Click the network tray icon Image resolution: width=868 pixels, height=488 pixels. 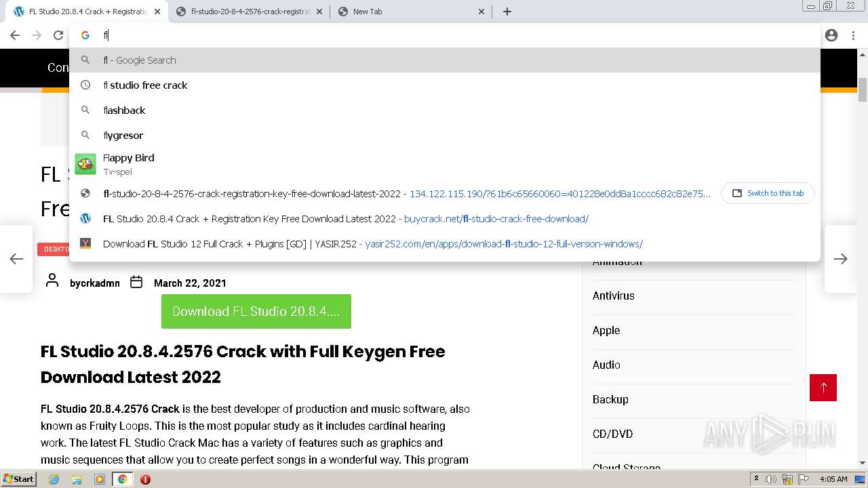(787, 479)
